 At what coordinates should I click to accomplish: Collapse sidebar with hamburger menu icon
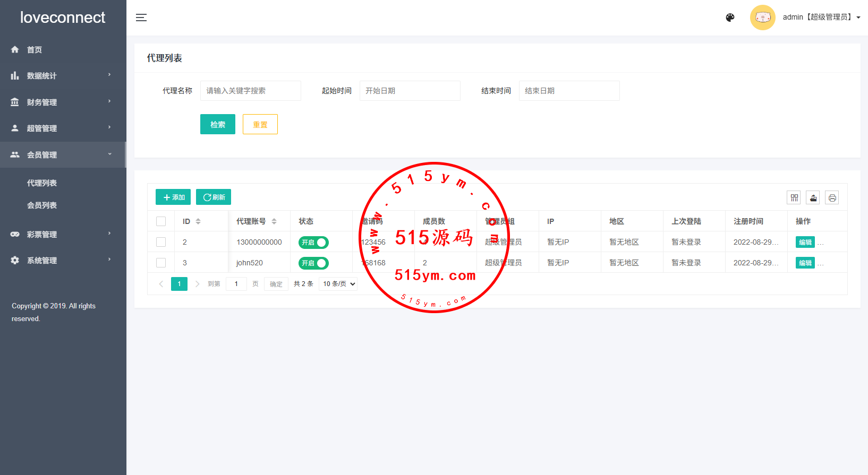click(141, 18)
